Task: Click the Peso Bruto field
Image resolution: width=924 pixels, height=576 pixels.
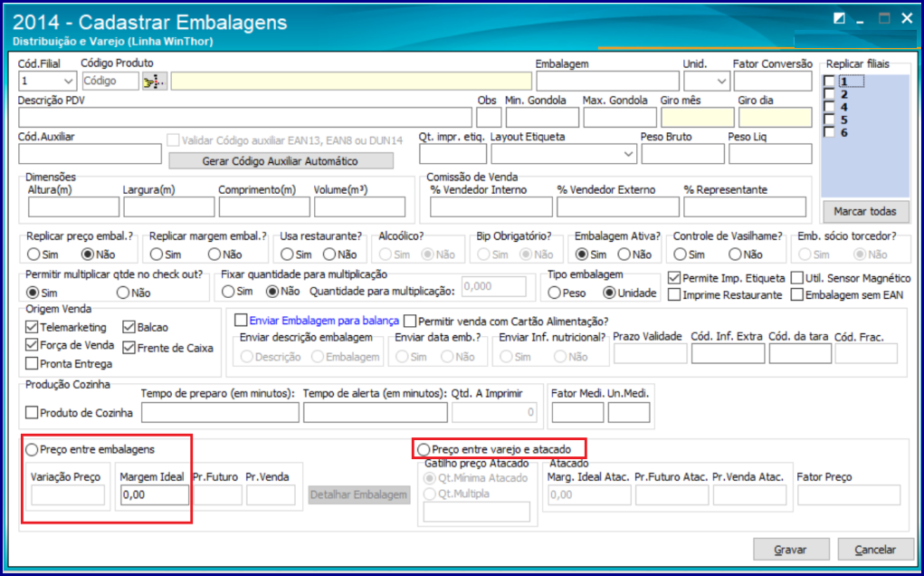Action: (x=683, y=154)
